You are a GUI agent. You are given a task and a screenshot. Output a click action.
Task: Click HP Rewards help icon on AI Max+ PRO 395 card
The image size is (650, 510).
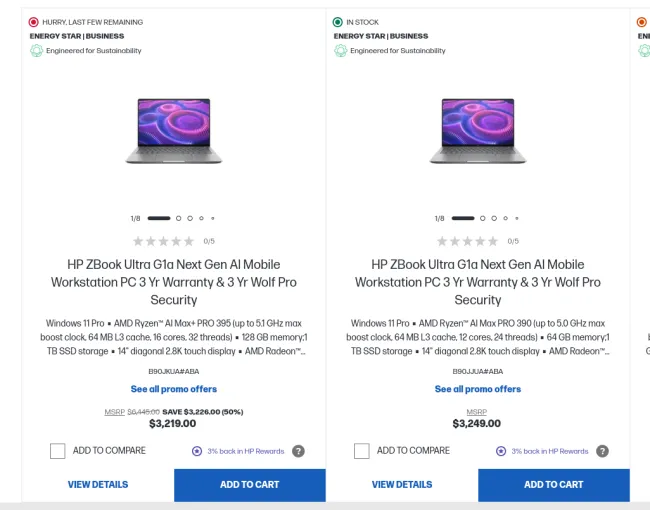point(298,451)
